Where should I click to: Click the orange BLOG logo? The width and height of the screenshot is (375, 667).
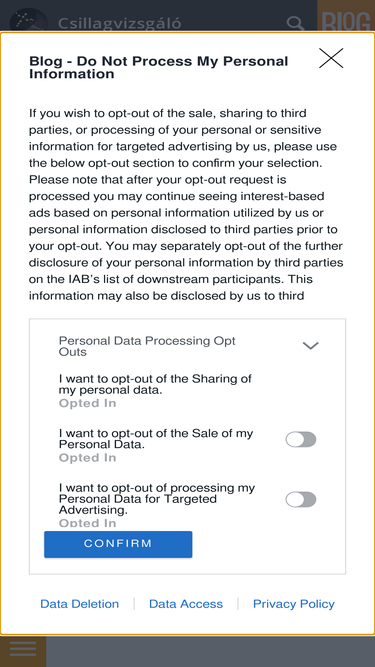(346, 22)
